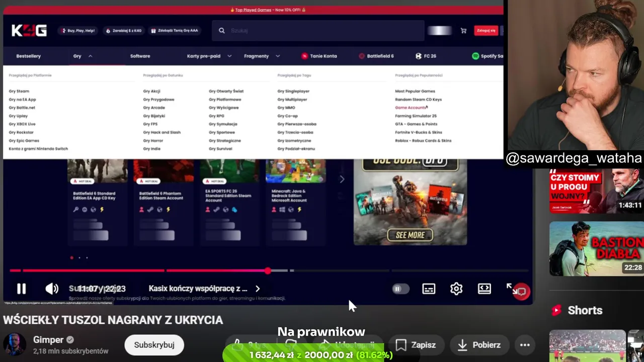
Task: Open the Bestsellery menu item
Action: click(x=28, y=56)
